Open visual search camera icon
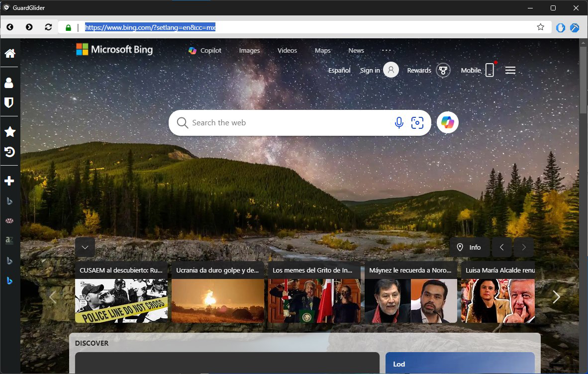The image size is (588, 374). click(417, 122)
